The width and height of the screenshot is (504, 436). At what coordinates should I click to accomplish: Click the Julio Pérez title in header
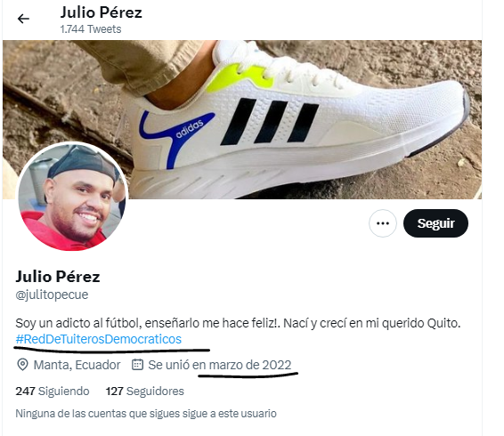coord(101,12)
